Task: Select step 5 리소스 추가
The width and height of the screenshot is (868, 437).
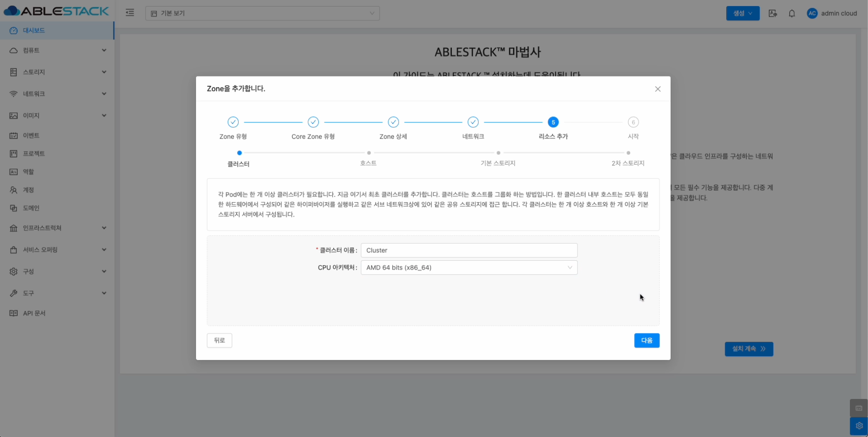Action: pyautogui.click(x=553, y=128)
